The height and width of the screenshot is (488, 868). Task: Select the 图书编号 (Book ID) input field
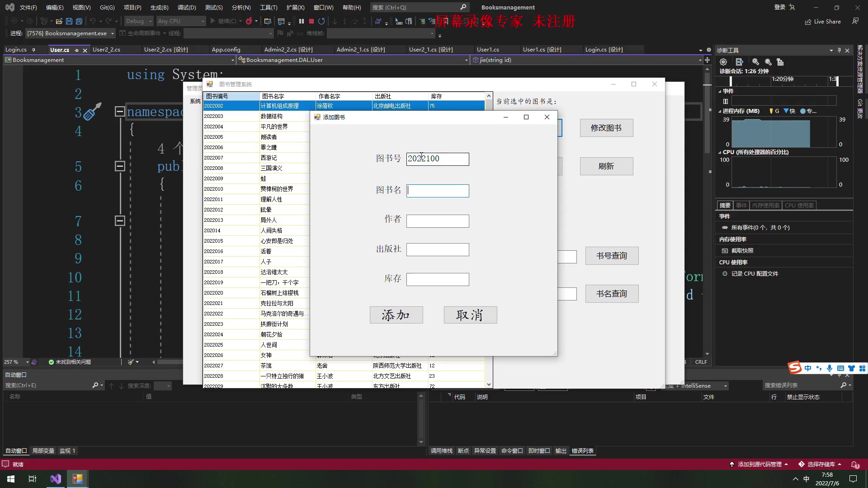tap(438, 158)
